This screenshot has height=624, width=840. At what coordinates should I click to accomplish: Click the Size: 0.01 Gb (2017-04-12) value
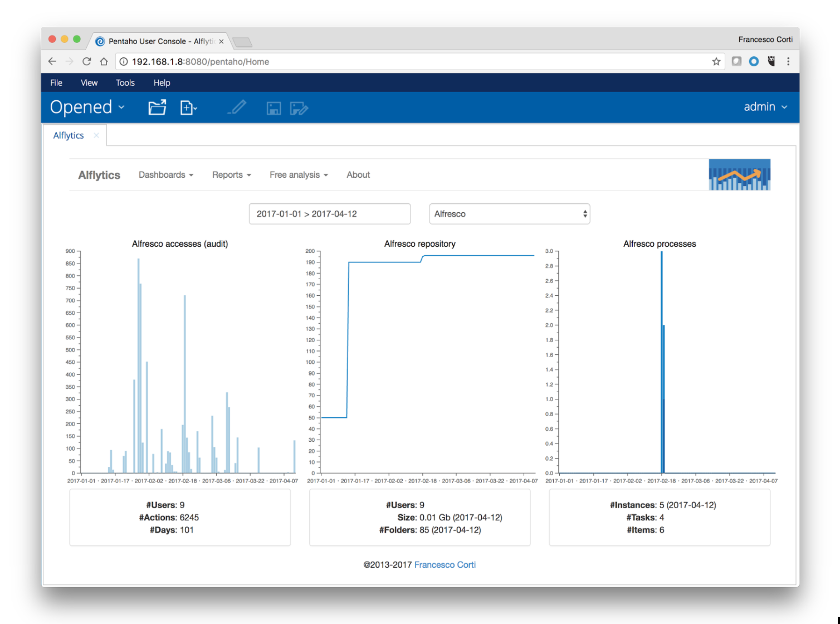click(450, 518)
